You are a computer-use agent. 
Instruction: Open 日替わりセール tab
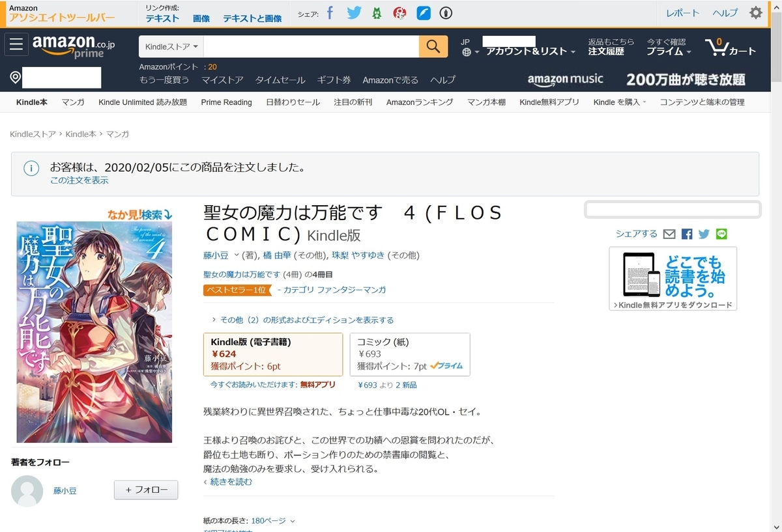293,102
